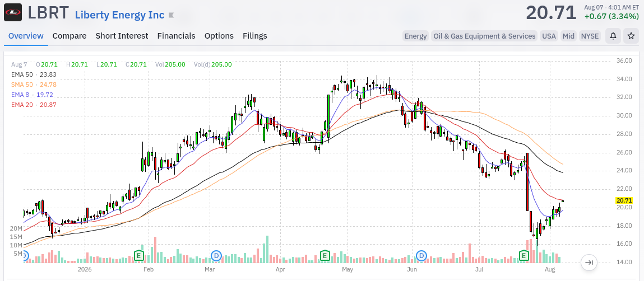The width and height of the screenshot is (644, 281).
Task: Click the yellow 20.71 price label on axis
Action: click(x=624, y=200)
